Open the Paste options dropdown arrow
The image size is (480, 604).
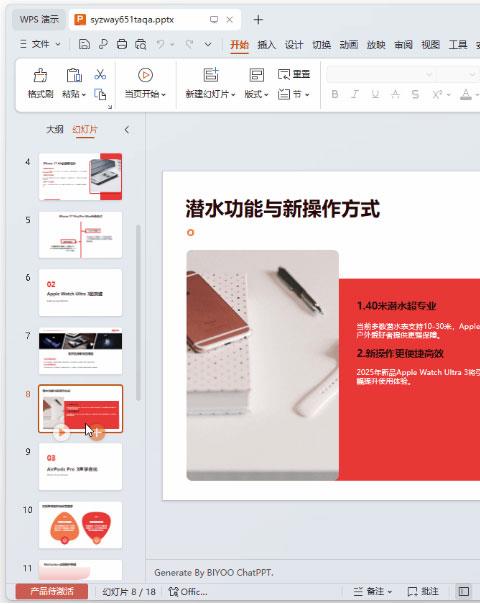tap(84, 95)
